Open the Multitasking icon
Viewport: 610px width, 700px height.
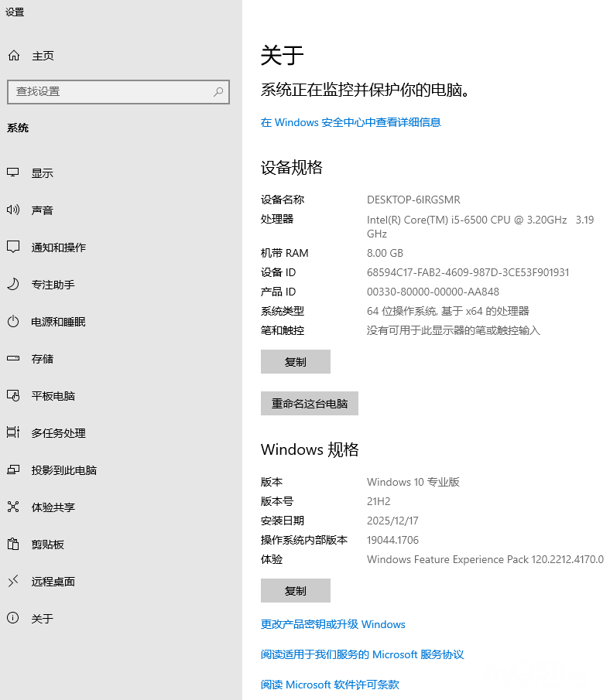13,433
